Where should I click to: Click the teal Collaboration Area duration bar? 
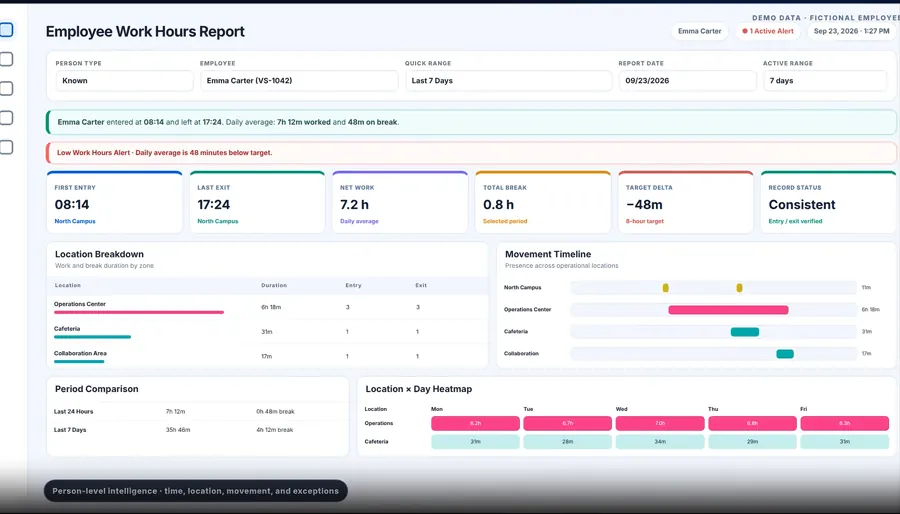tap(79, 361)
